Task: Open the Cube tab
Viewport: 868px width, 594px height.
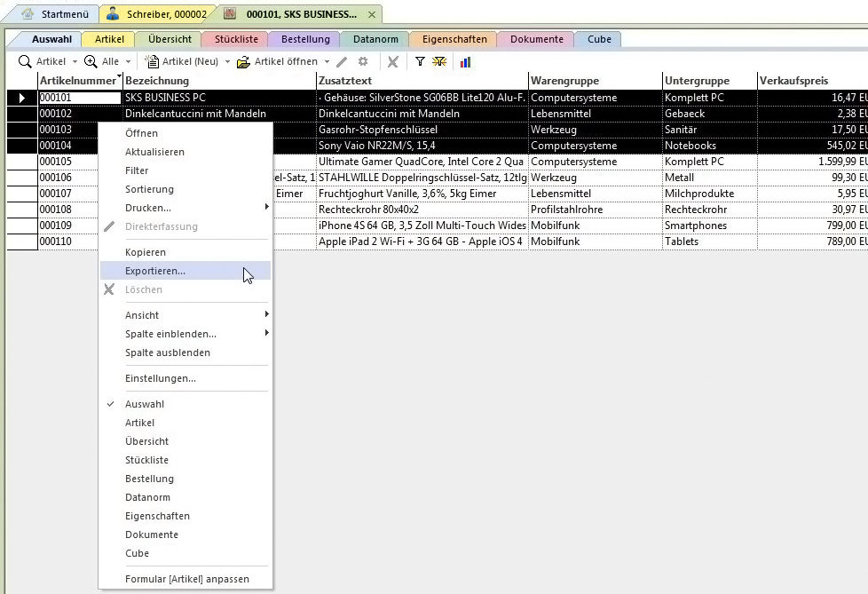Action: (599, 39)
